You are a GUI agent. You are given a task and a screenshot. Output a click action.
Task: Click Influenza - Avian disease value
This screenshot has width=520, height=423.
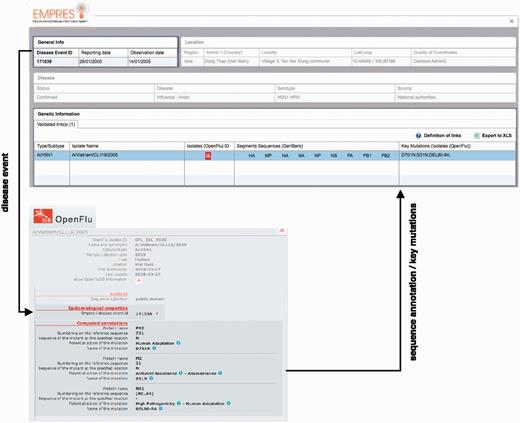(x=173, y=97)
